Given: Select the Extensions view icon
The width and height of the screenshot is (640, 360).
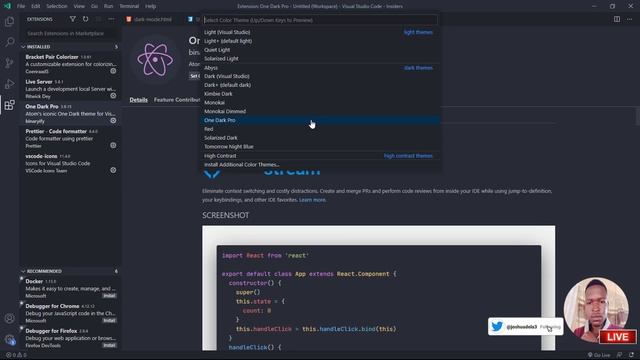Looking at the screenshot, I should tap(9, 105).
